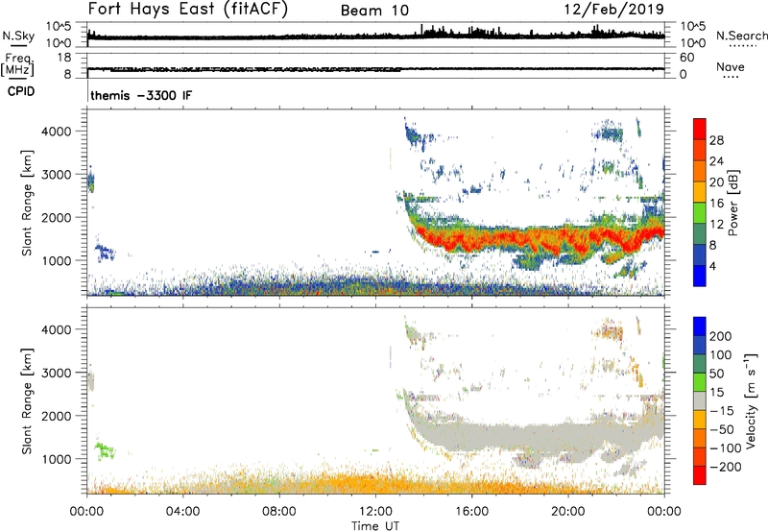Viewport: 768px width, 532px height.
Task: Click the 'N.Search' legend label
Action: [x=741, y=36]
